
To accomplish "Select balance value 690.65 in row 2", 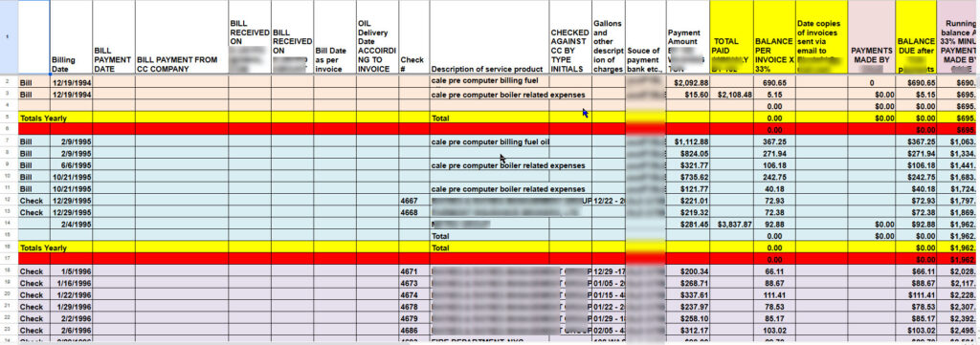I will pyautogui.click(x=774, y=82).
